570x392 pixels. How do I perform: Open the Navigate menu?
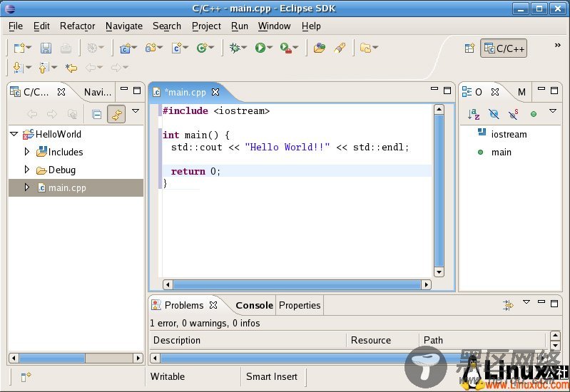point(124,26)
